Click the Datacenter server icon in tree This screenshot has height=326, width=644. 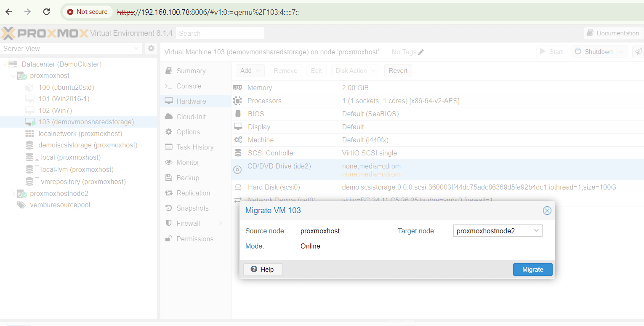pos(13,64)
